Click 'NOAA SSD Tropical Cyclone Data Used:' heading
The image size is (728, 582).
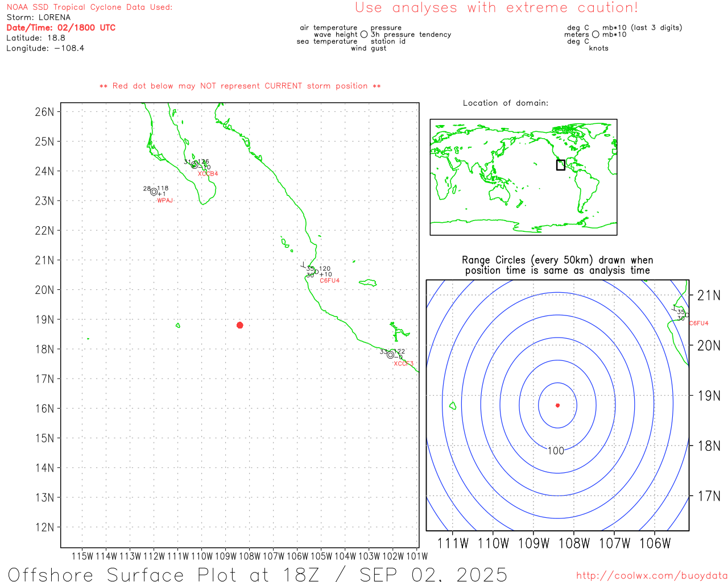89,7
